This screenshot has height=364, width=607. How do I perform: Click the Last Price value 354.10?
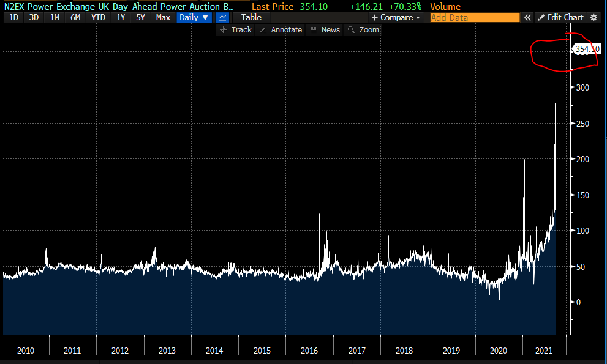[x=314, y=7]
